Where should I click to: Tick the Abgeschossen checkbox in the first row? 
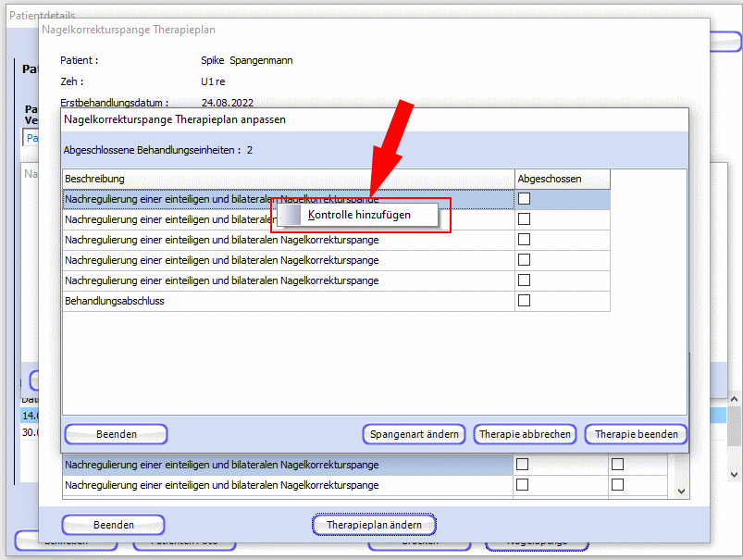point(524,199)
